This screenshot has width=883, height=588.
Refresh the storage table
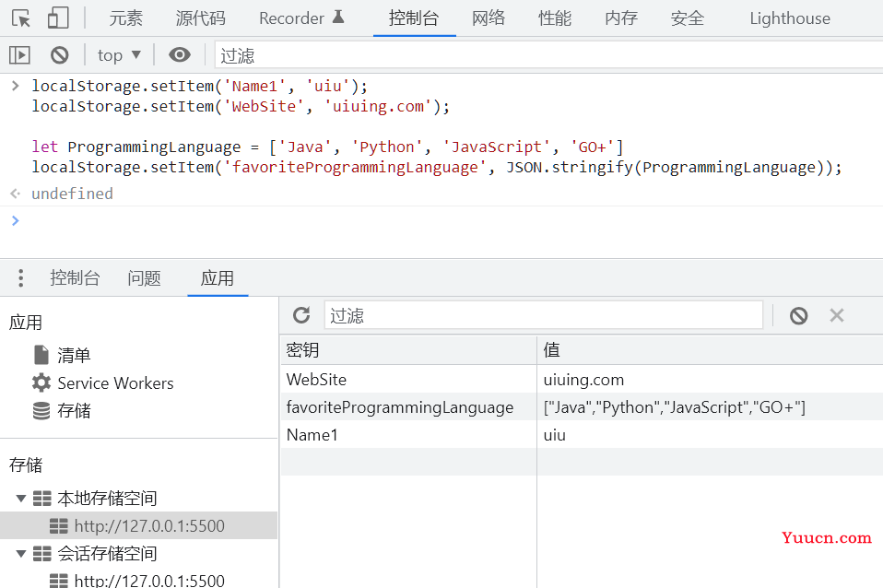tap(301, 315)
